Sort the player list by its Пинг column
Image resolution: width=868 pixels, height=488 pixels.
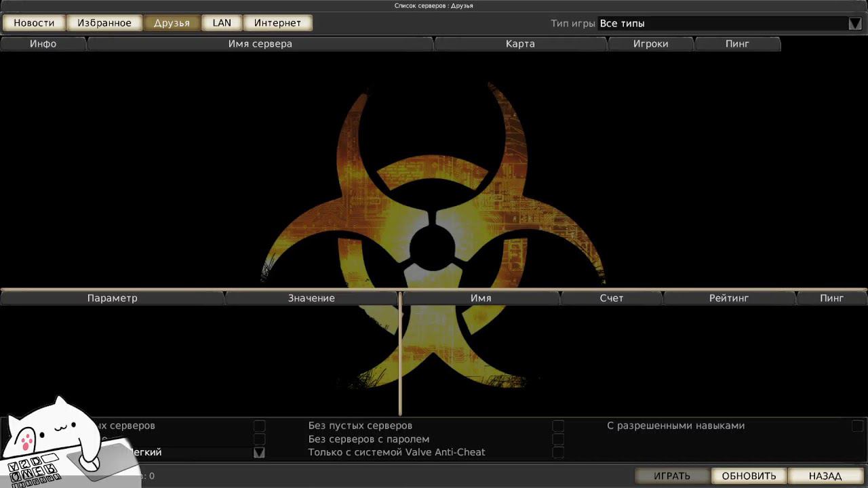click(832, 298)
